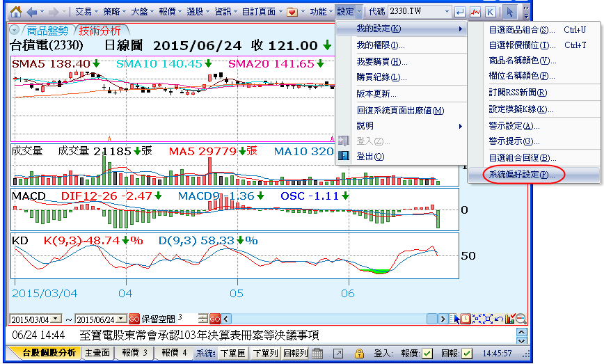Click the K-line icon in toolbar
This screenshot has width=604, height=364.
491,12
